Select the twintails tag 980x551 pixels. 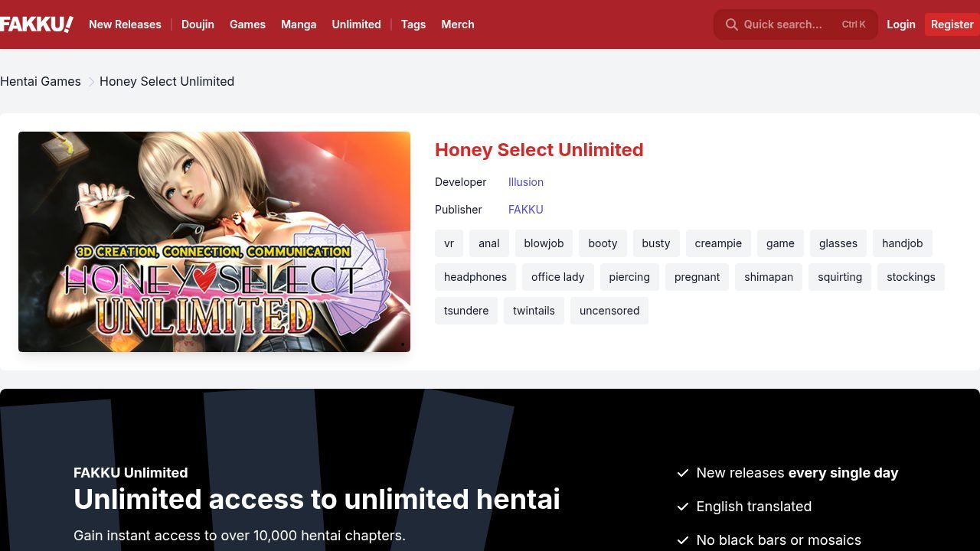(534, 311)
